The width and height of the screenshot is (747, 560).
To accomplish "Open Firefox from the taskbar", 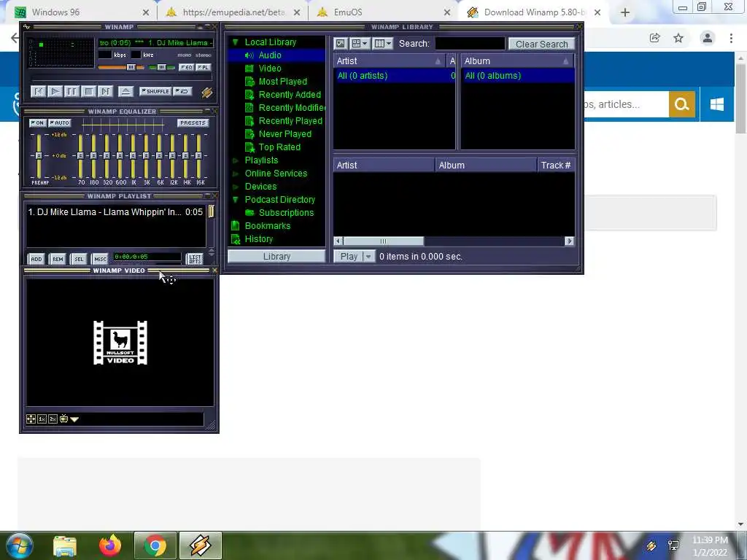I will coord(110,545).
